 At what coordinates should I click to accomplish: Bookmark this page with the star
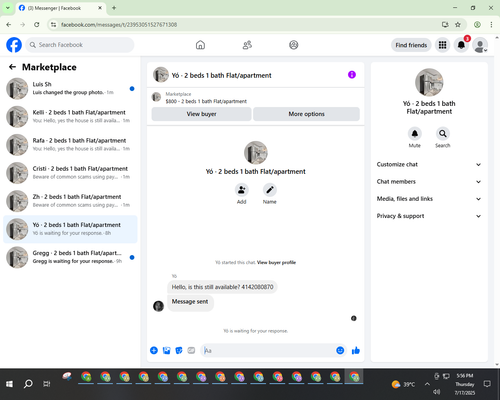(x=458, y=25)
